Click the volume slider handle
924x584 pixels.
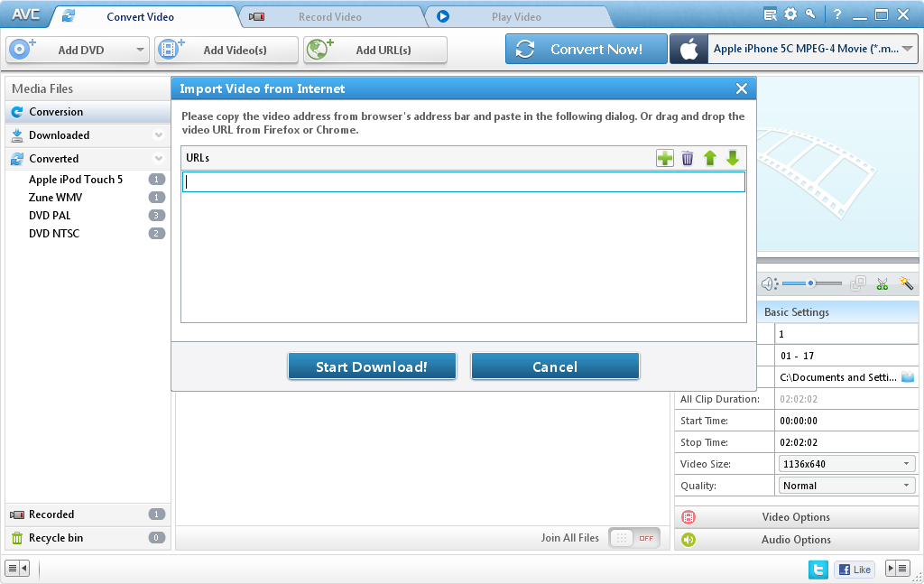click(811, 283)
